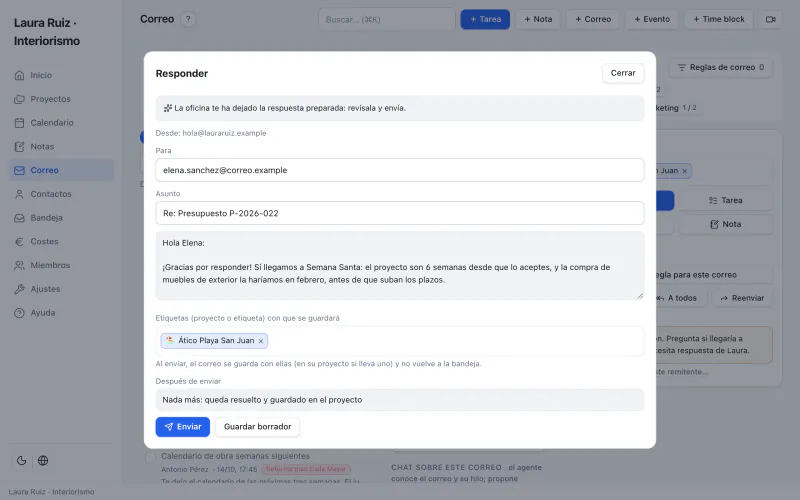Click the wrench icon beside Ajustes

click(x=19, y=289)
